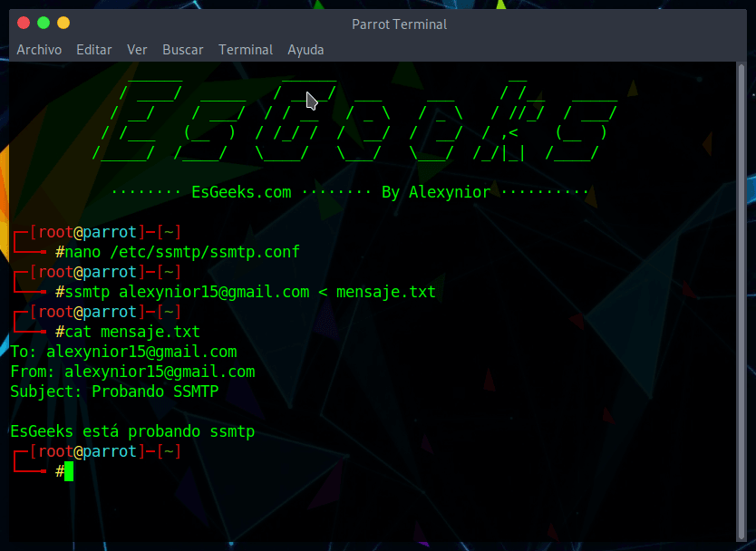
Task: Open the Archivo menu
Action: pos(39,50)
